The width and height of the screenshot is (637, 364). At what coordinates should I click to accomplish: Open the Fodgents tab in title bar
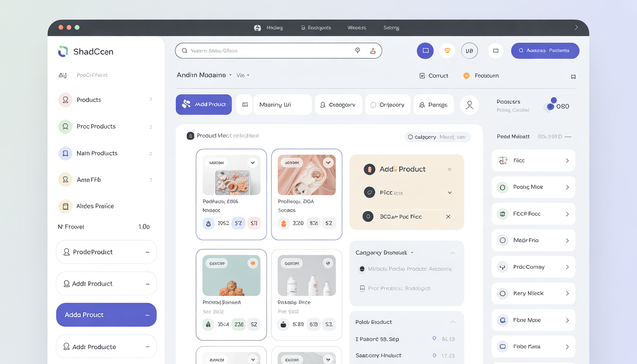[x=316, y=28]
